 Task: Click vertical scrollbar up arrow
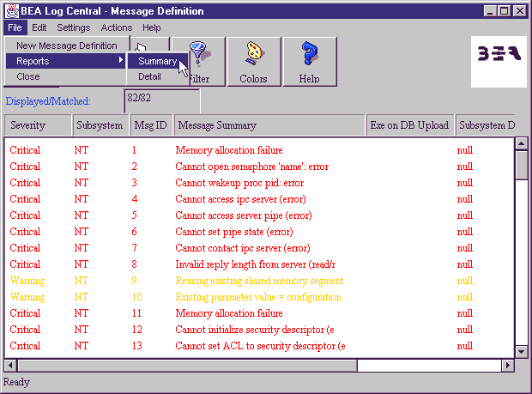pyautogui.click(x=521, y=144)
